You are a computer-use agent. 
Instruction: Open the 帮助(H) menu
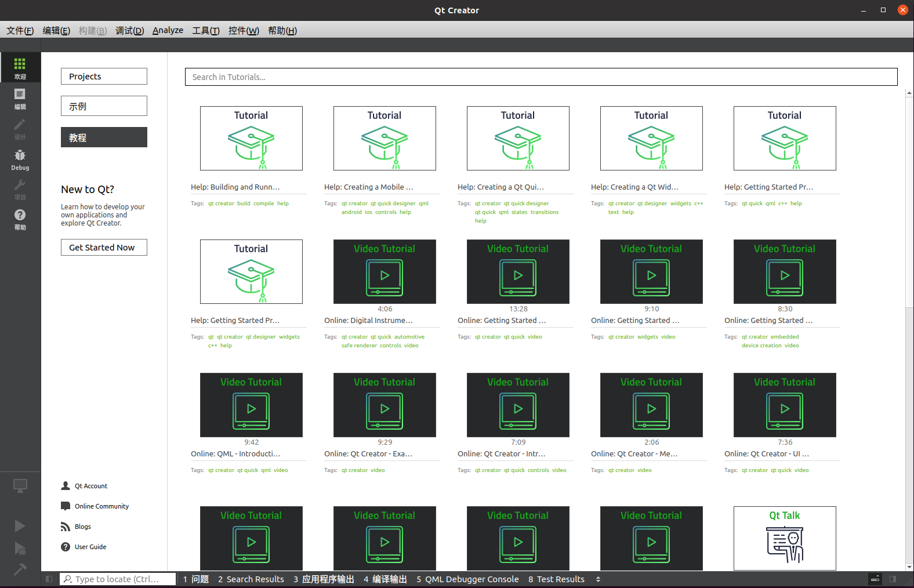(x=282, y=30)
